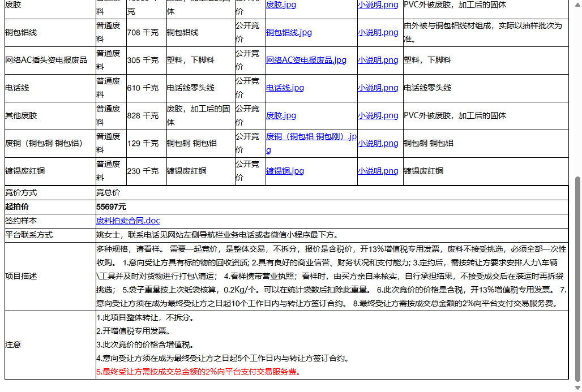Screen dimensions: 582x392
Task: Click the 签约样本 row label
Action: (21, 221)
